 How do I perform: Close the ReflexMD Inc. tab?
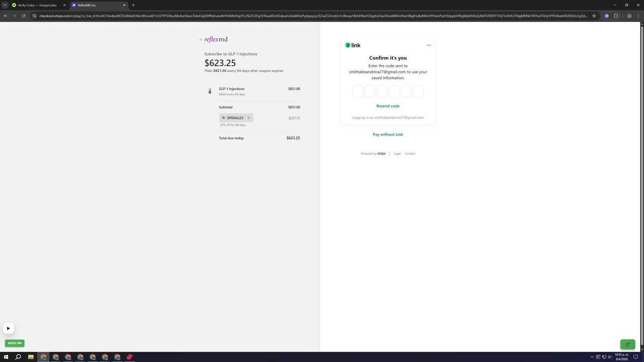(x=124, y=5)
